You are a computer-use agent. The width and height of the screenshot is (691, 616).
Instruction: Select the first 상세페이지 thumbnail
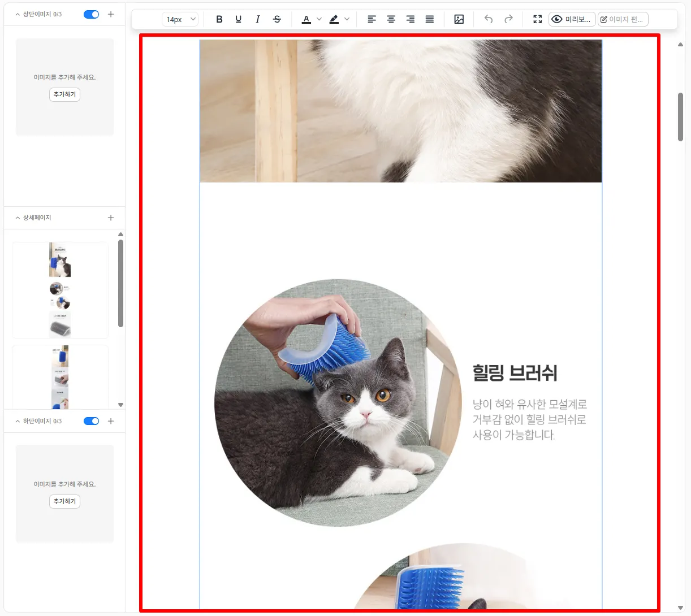tap(60, 290)
